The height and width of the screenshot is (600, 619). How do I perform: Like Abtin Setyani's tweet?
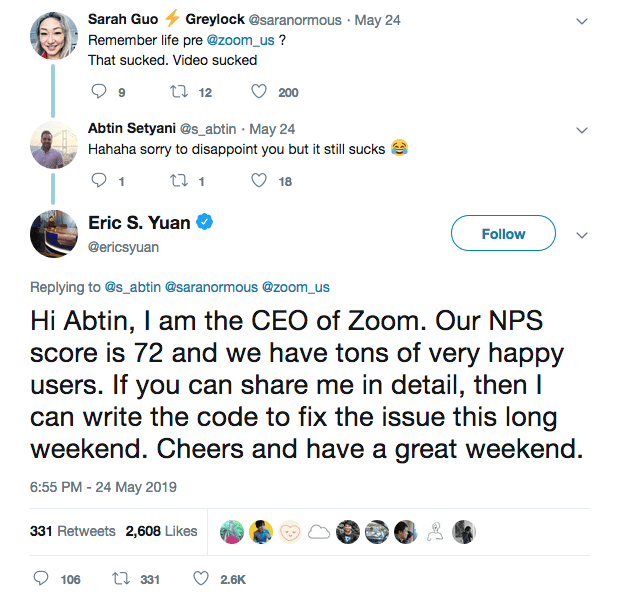(x=259, y=181)
